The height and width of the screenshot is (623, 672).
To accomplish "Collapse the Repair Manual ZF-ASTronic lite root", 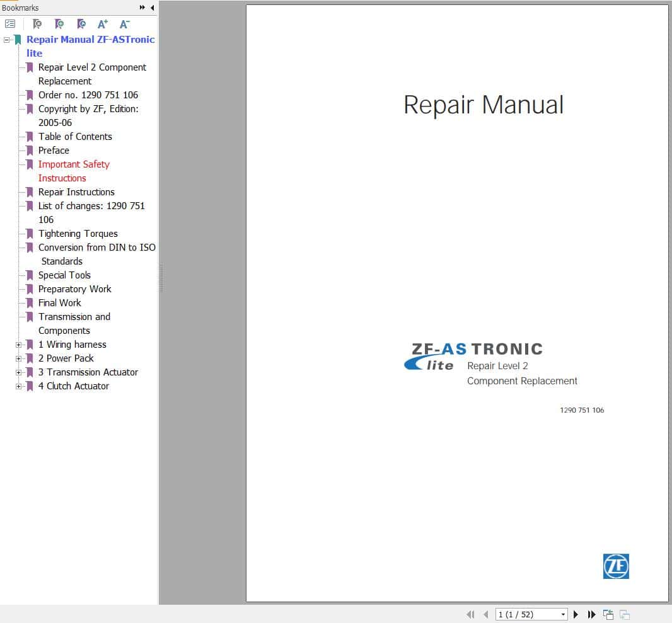I will 6,40.
